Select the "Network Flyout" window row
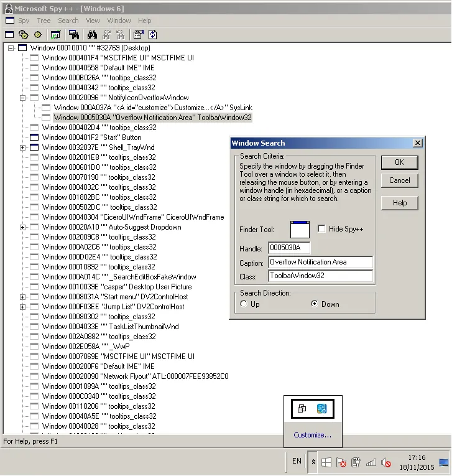Viewport: 452px width, 476px height. pos(136,376)
